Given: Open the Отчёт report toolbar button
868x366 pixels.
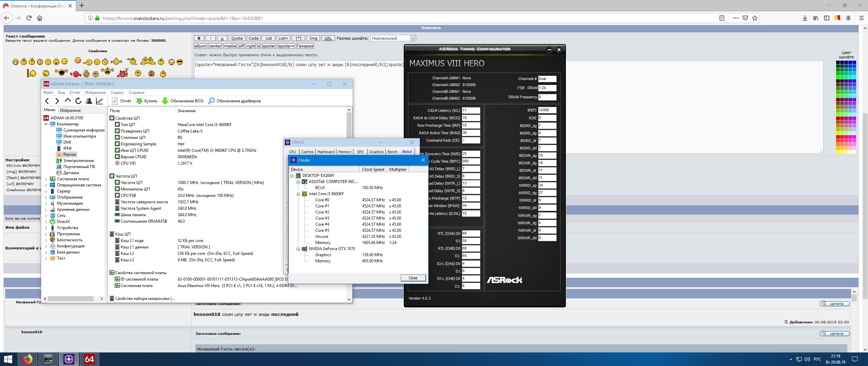Looking at the screenshot, I should tap(122, 101).
